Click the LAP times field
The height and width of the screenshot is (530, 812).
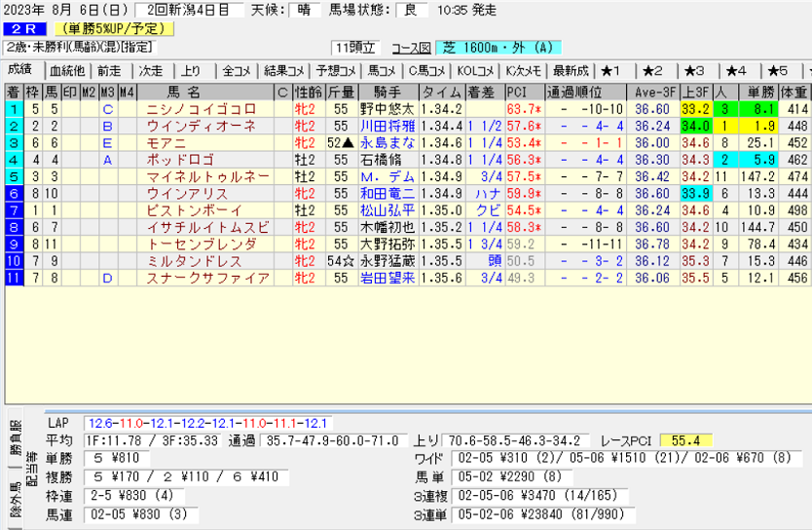pyautogui.click(x=207, y=424)
